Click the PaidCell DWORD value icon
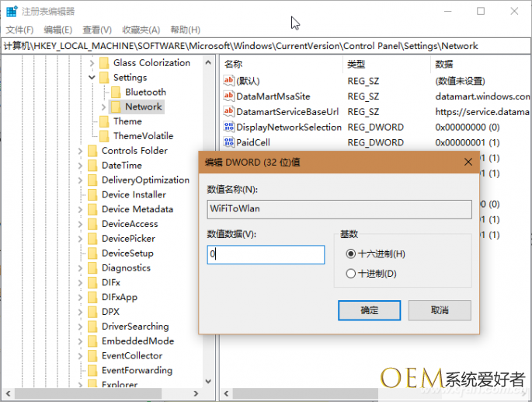The width and height of the screenshot is (532, 402). pos(229,142)
